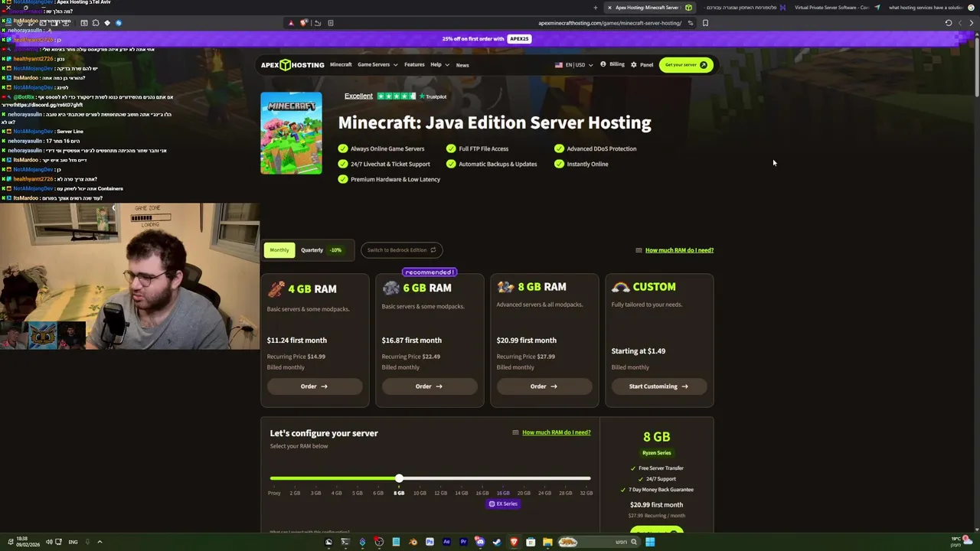Open upper How much RAM do I need link
The image size is (980, 551).
[x=679, y=250]
